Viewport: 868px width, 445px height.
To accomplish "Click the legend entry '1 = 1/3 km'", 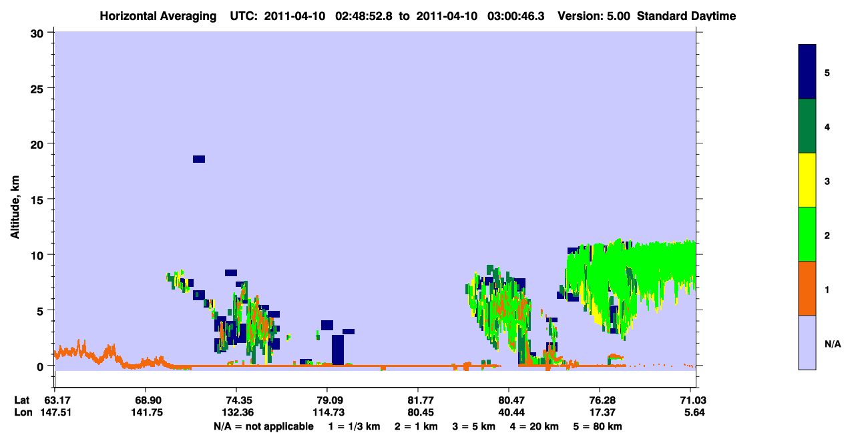I will coord(355,426).
